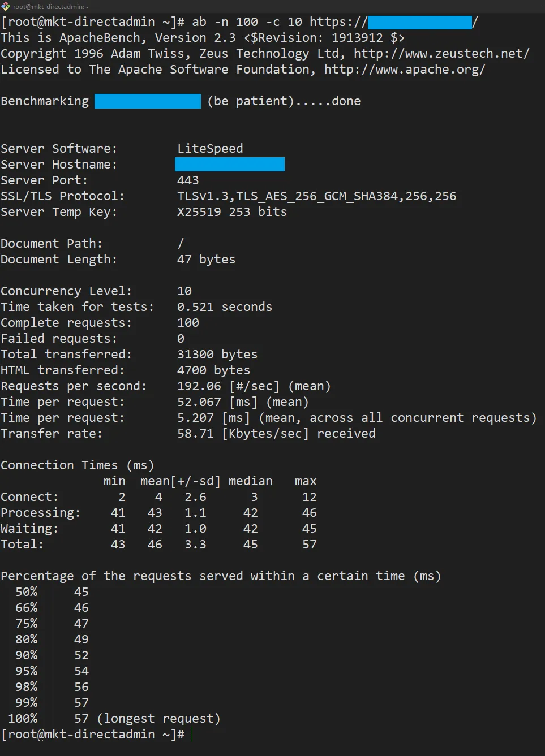Screen dimensions: 545x756
Task: Click the '80%' percentile row
Action: tap(52, 640)
